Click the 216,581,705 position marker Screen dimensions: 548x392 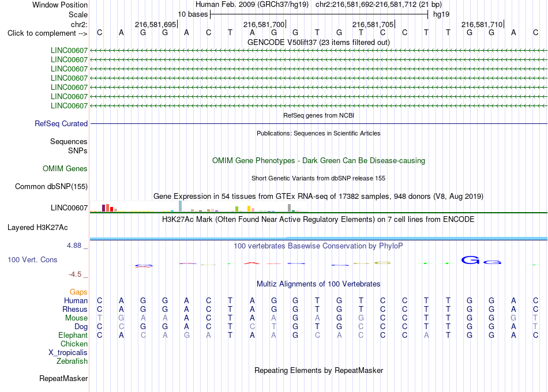tap(373, 24)
